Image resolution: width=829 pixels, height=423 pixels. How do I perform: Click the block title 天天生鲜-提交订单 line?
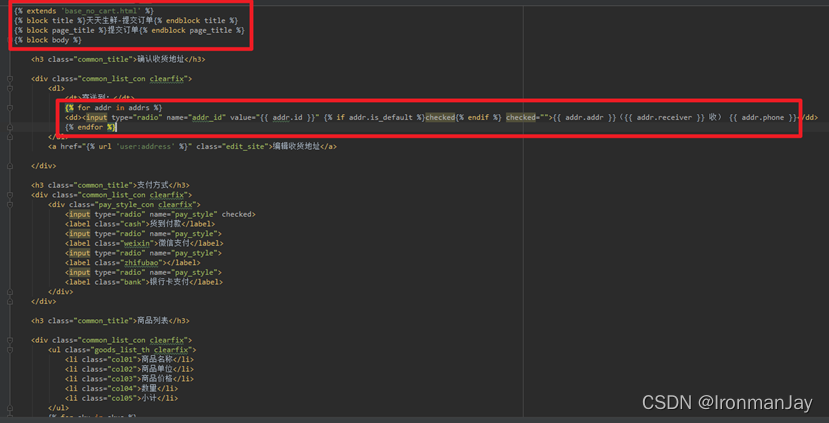click(x=126, y=21)
